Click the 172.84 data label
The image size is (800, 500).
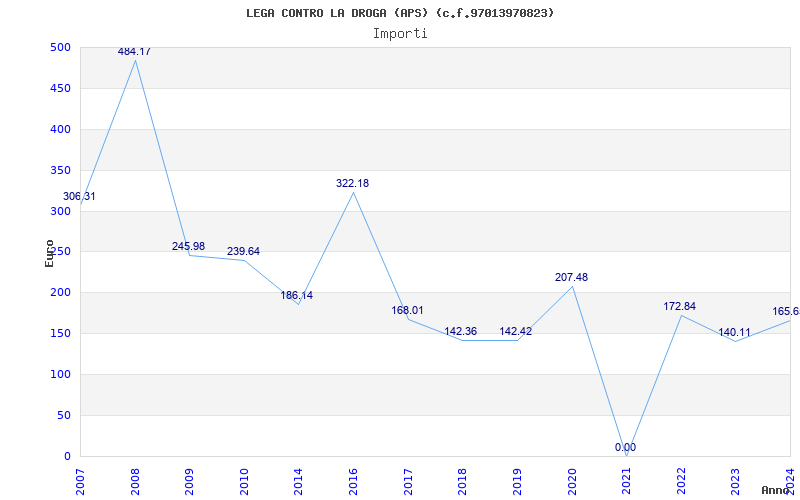(680, 307)
